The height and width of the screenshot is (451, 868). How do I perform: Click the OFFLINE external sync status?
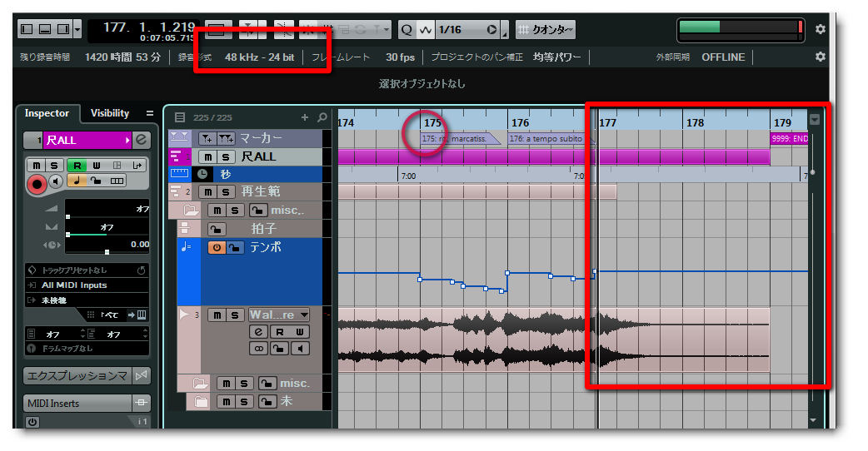pyautogui.click(x=723, y=57)
